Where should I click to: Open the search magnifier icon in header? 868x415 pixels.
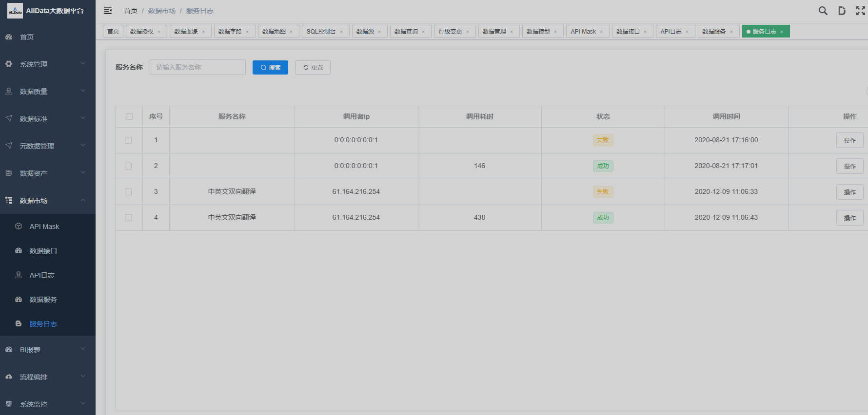coord(823,11)
